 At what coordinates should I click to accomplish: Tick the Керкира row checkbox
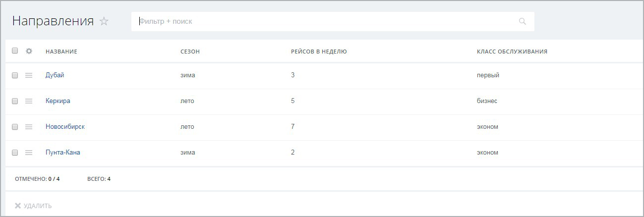click(x=15, y=101)
